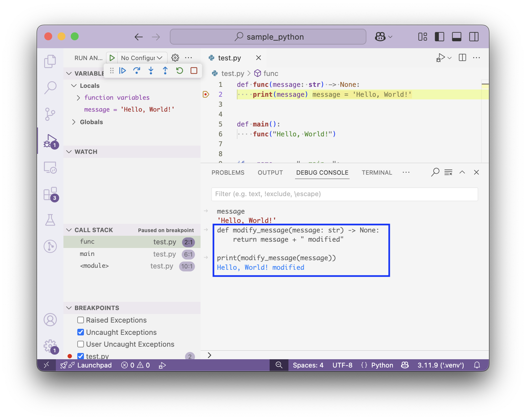Switch to the Output panel tab
Viewport: 526px width, 420px height.
click(270, 172)
